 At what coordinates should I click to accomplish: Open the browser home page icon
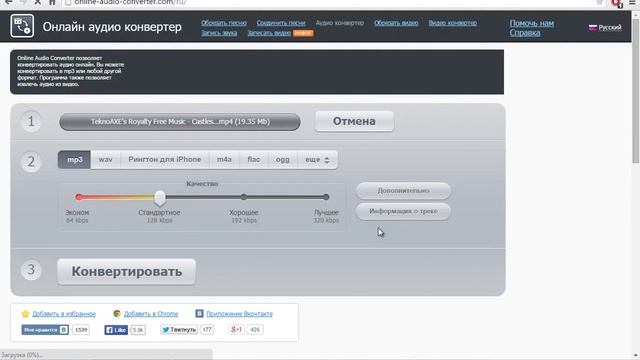point(52,2)
